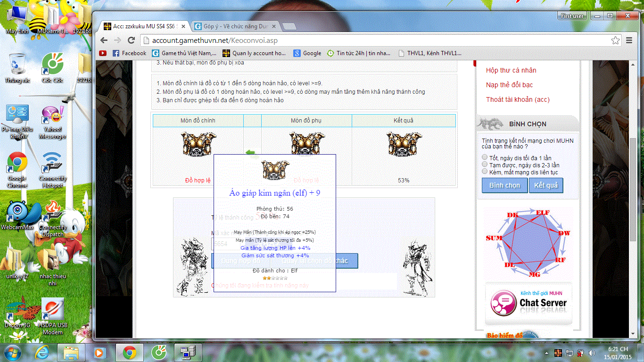Open Connectify Dispatch desktop shortcut
Viewport: 644px width, 362px height.
tap(53, 219)
